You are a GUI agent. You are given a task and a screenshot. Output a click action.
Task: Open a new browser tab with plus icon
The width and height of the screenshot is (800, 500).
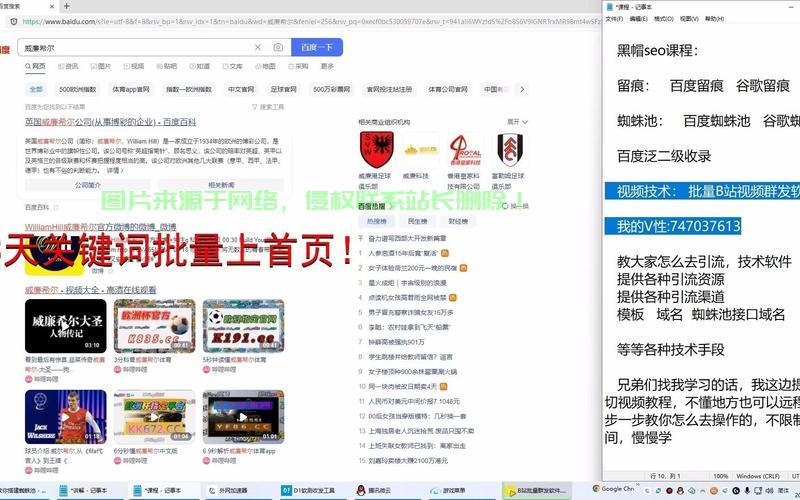pos(66,7)
